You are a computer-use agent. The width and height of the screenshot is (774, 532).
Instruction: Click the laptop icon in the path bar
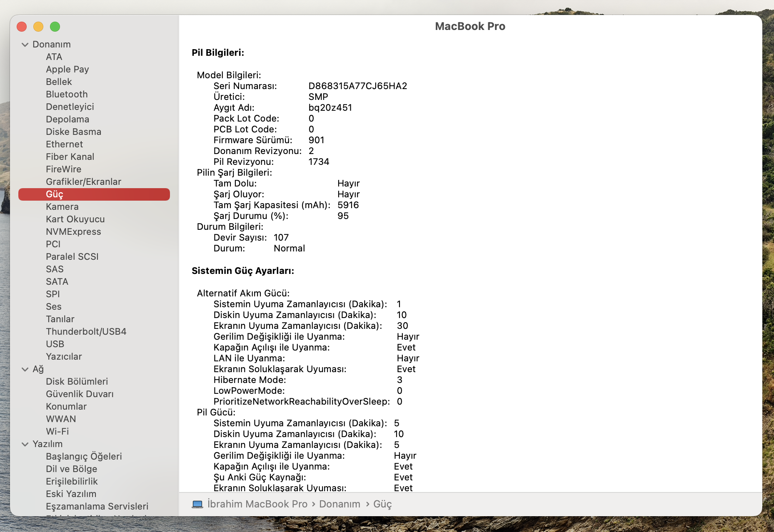(x=197, y=504)
